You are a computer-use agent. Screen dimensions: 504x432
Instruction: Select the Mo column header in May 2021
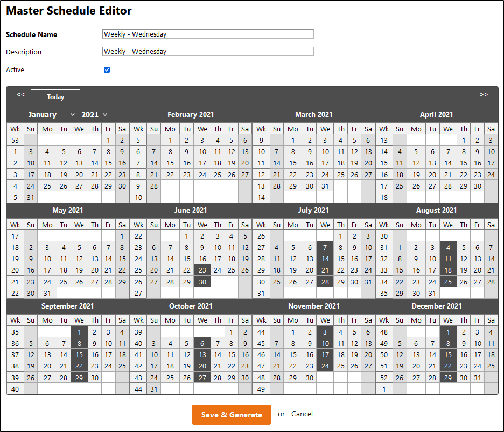(x=47, y=225)
